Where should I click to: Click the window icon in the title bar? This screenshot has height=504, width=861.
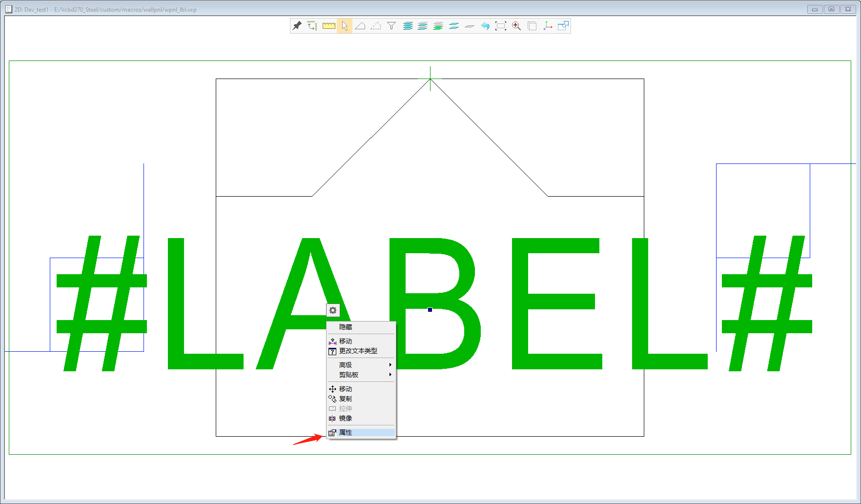pos(9,9)
